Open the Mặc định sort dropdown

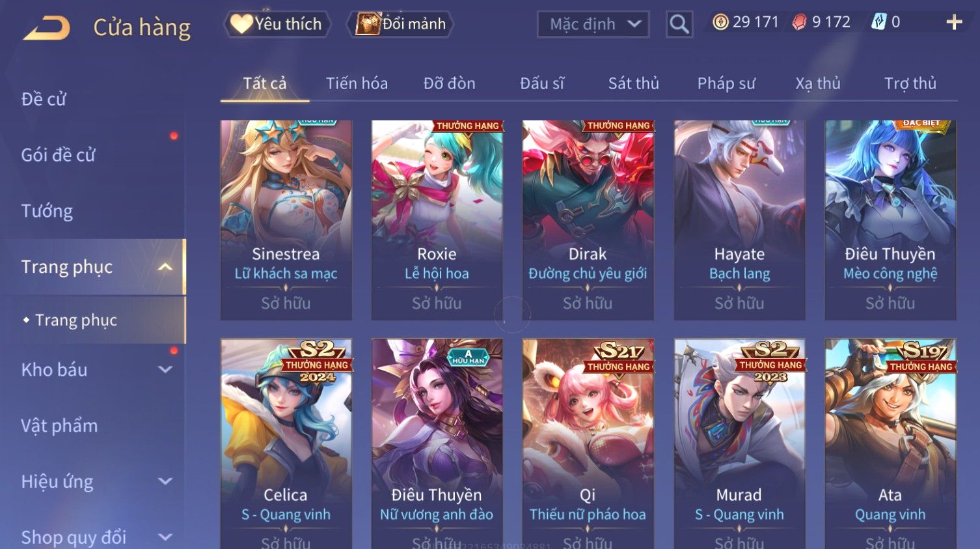click(593, 25)
